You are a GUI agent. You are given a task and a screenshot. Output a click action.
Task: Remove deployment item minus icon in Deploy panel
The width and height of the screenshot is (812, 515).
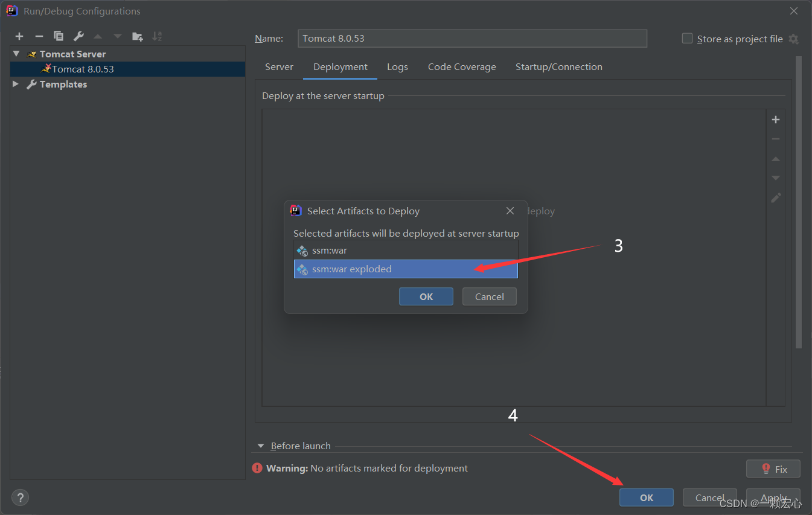coord(776,139)
